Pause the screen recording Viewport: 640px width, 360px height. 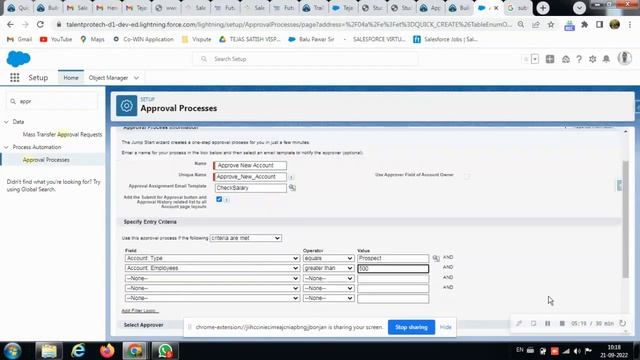tap(547, 323)
